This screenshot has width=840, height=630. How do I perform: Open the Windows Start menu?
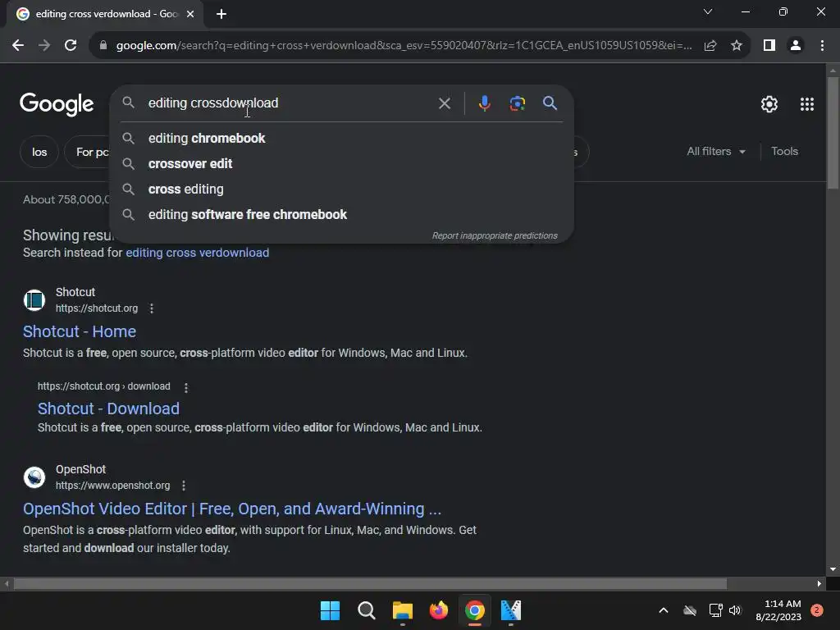click(x=330, y=610)
